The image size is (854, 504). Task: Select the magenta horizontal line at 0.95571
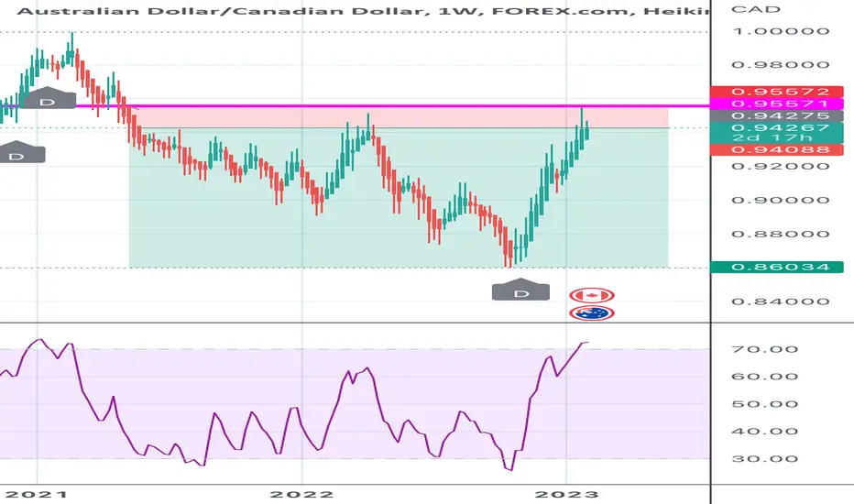(354, 105)
